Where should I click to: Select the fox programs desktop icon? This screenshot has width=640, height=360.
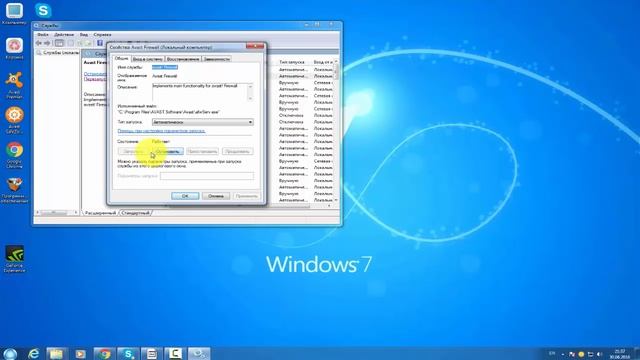[x=14, y=190]
